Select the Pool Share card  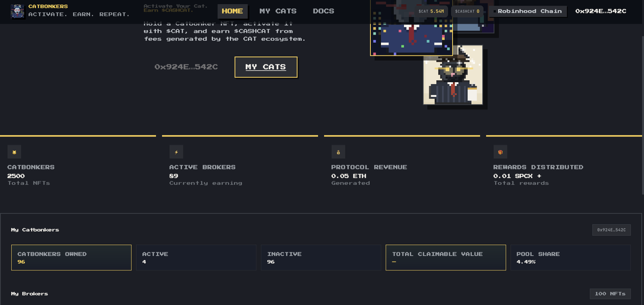[570, 258]
